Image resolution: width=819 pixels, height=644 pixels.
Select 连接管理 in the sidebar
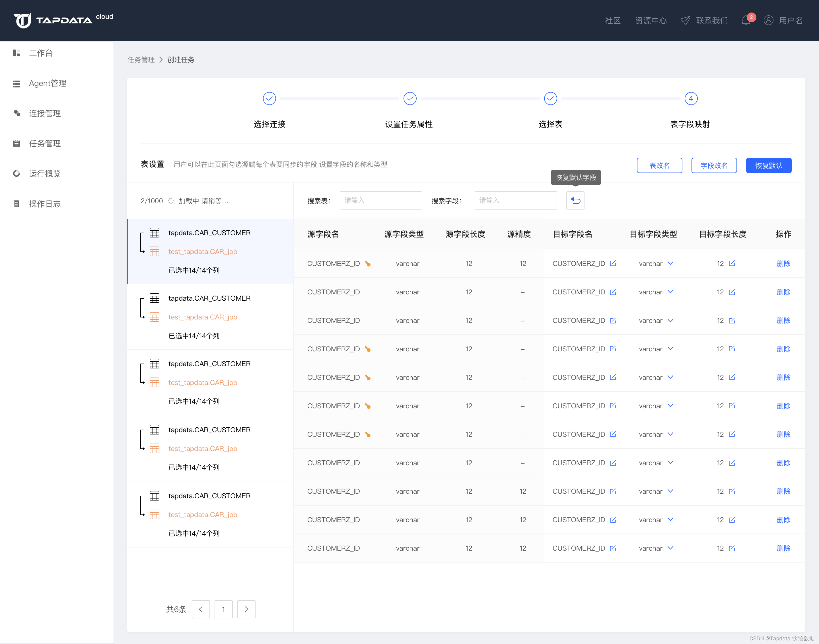click(45, 113)
